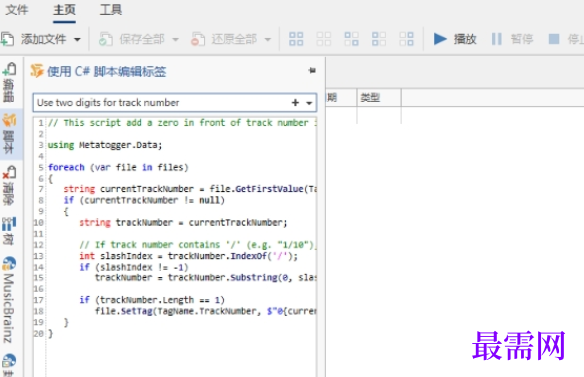584x377 pixels.
Task: Click the 暂停 pause button
Action: coord(512,39)
